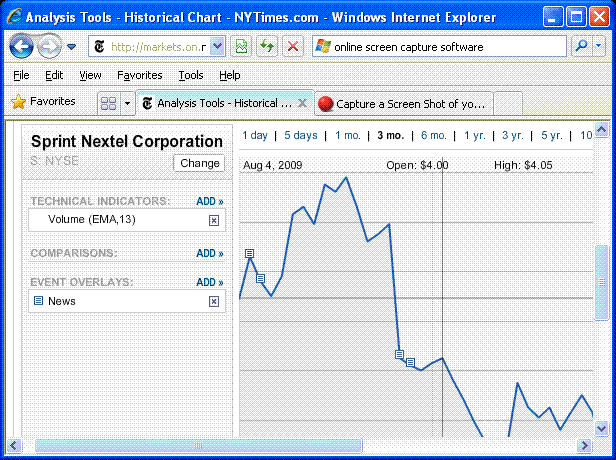The height and width of the screenshot is (460, 616).
Task: Switch to Capture a Screen Shot tab
Action: click(x=404, y=104)
